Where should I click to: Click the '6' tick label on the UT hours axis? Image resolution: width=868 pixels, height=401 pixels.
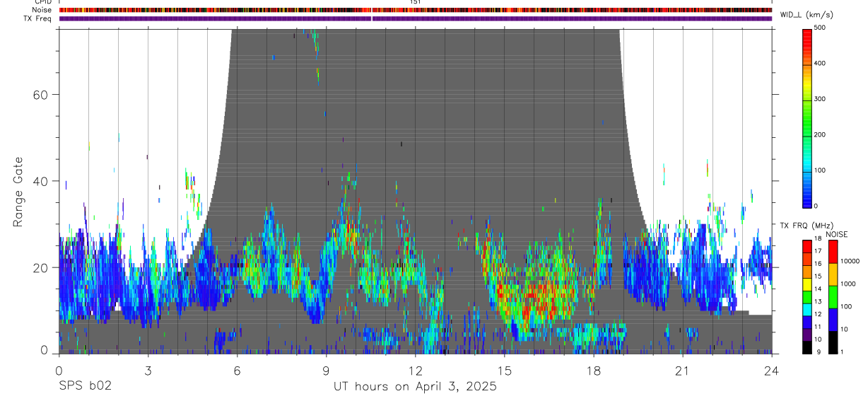click(237, 371)
